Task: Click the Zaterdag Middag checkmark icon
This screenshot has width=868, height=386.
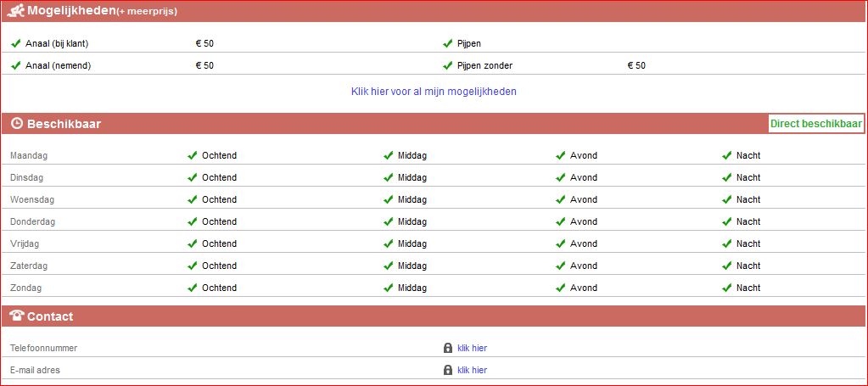Action: (388, 266)
